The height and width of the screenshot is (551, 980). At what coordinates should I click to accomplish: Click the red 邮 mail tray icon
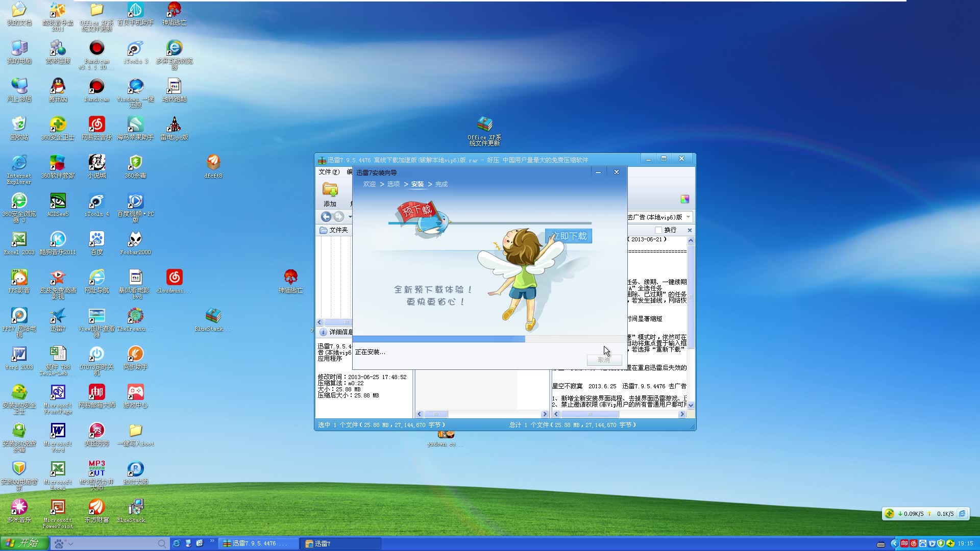[x=904, y=543]
